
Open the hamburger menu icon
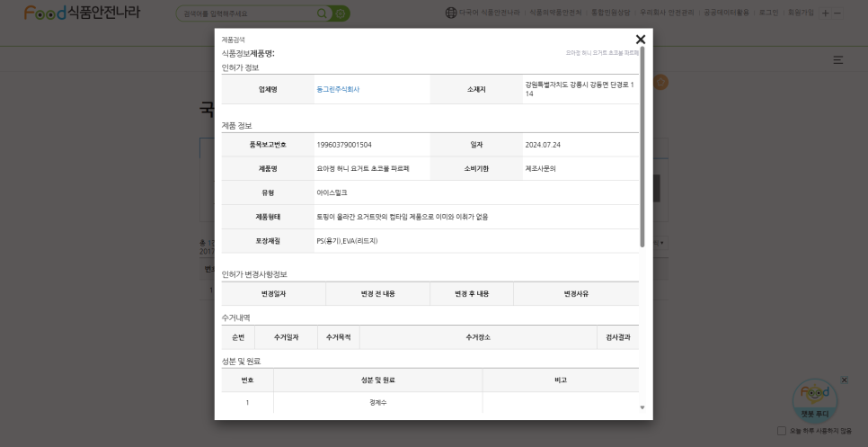(x=838, y=60)
